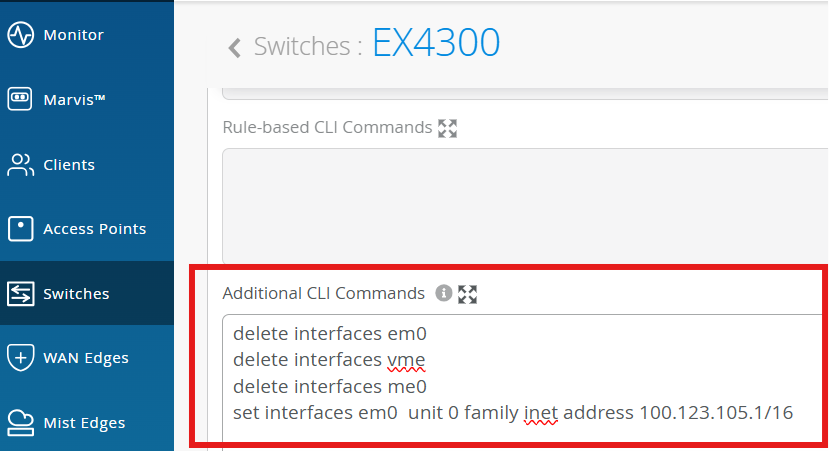
Task: Show info tooltip for Additional CLI Commands
Action: coord(444,293)
